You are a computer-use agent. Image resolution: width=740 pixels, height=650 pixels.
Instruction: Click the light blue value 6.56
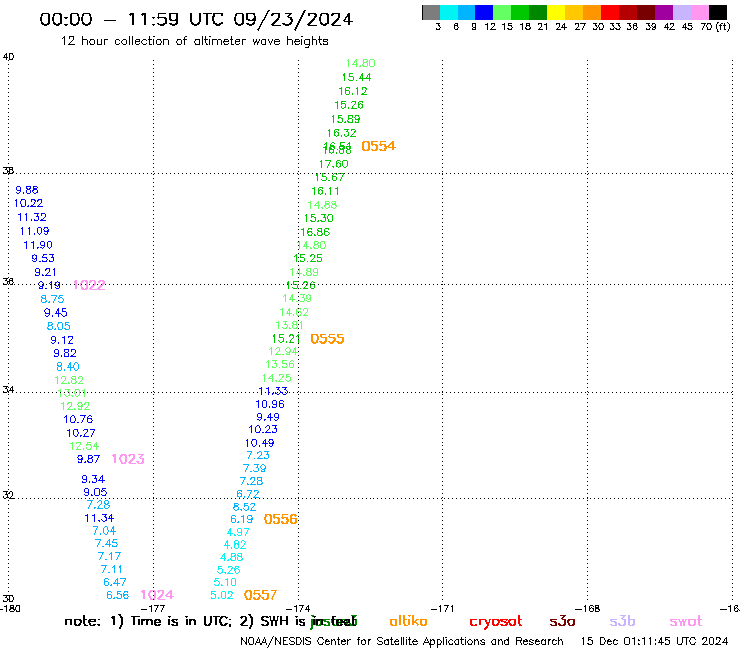tap(118, 595)
